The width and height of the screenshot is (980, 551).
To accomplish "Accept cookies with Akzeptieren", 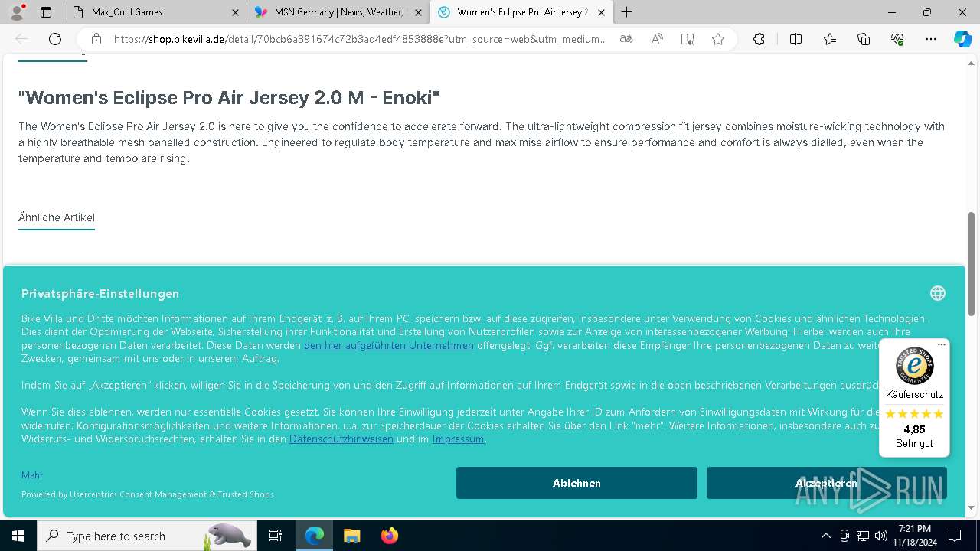I will tap(827, 483).
